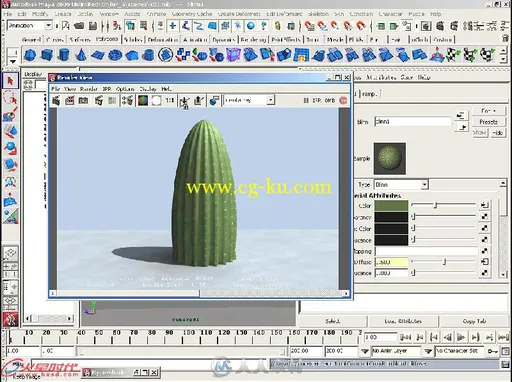Expand the renderer selection dropdown
The width and height of the screenshot is (512, 382).
pos(249,100)
